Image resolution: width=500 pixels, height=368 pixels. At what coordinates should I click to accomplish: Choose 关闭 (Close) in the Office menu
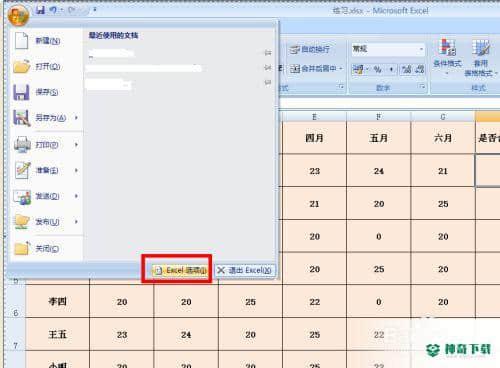45,248
